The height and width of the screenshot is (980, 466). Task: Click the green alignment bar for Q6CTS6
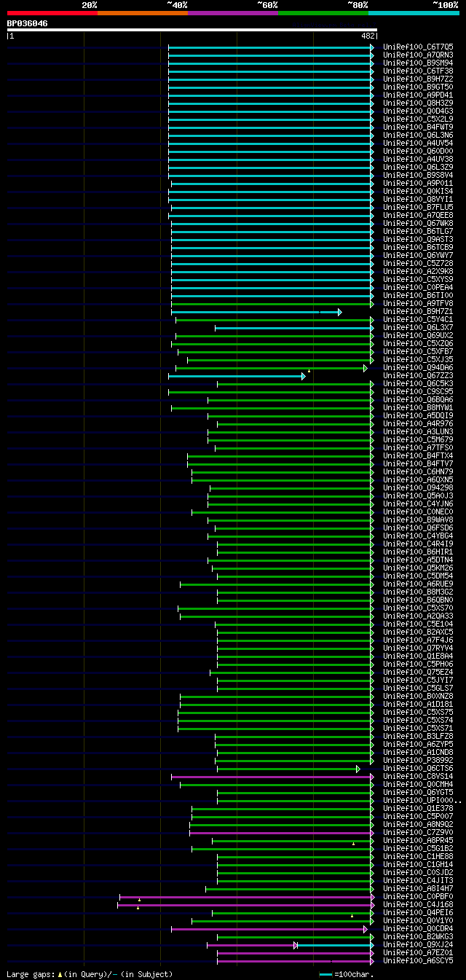(288, 769)
